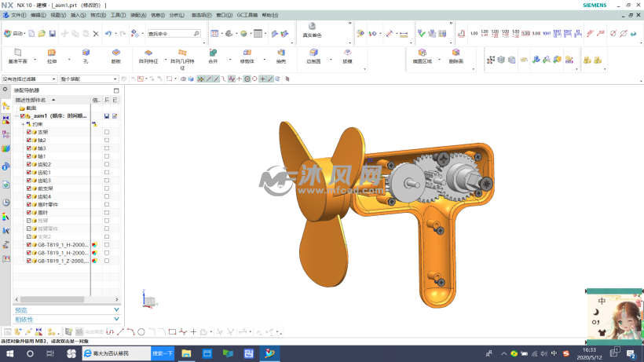Uncheck the 支架 component checkbox
644x362 pixels.
coord(29,133)
